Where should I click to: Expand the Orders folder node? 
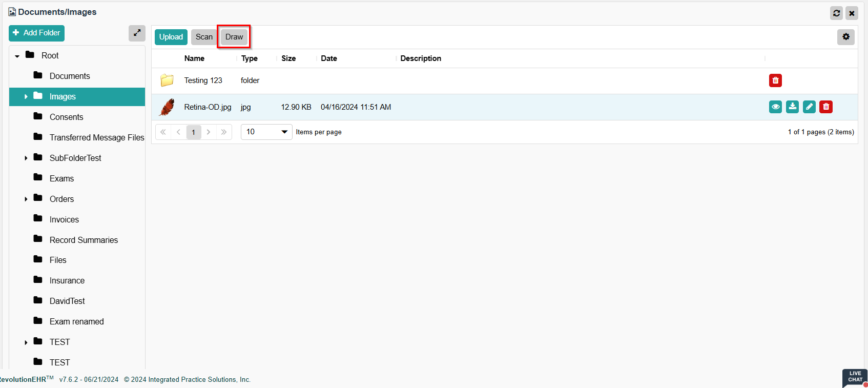[26, 199]
